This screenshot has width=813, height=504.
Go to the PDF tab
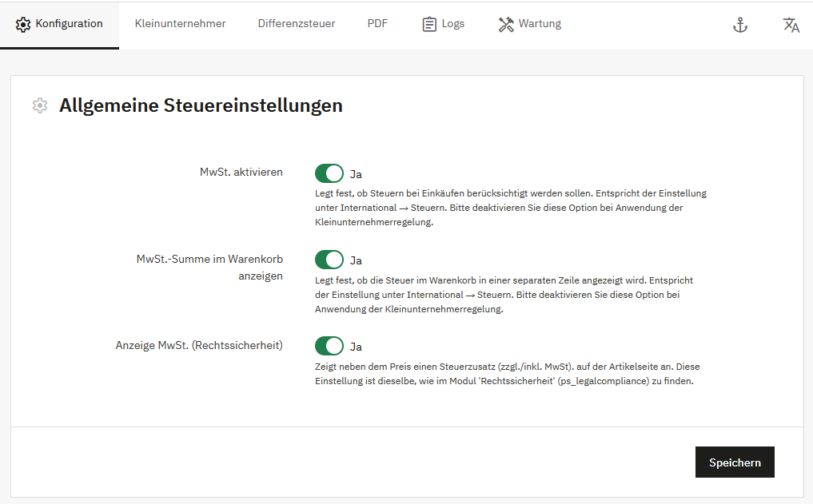coord(377,24)
